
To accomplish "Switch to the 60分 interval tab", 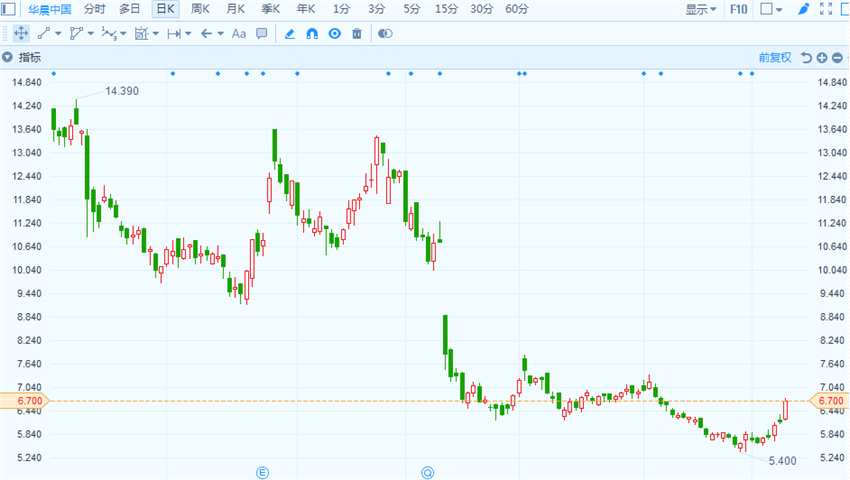I will click(517, 9).
